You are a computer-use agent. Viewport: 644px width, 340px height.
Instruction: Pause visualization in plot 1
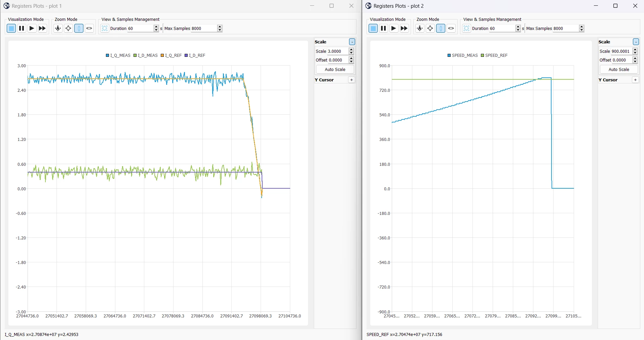pyautogui.click(x=22, y=28)
